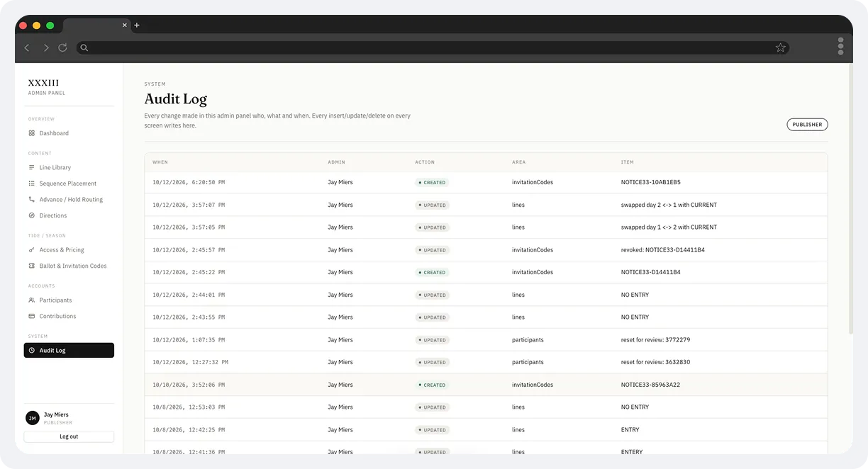Click item NOTICE33-85963A22
Image resolution: width=868 pixels, height=469 pixels.
[x=650, y=385]
